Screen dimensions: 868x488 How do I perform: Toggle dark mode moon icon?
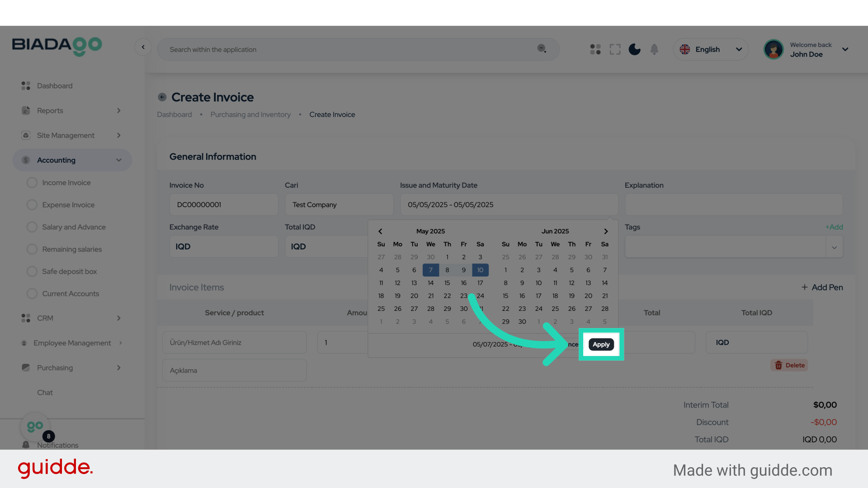(634, 49)
